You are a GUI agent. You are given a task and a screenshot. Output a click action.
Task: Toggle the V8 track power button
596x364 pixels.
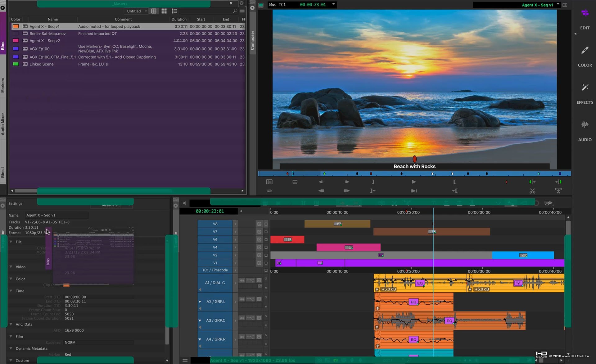tap(259, 224)
